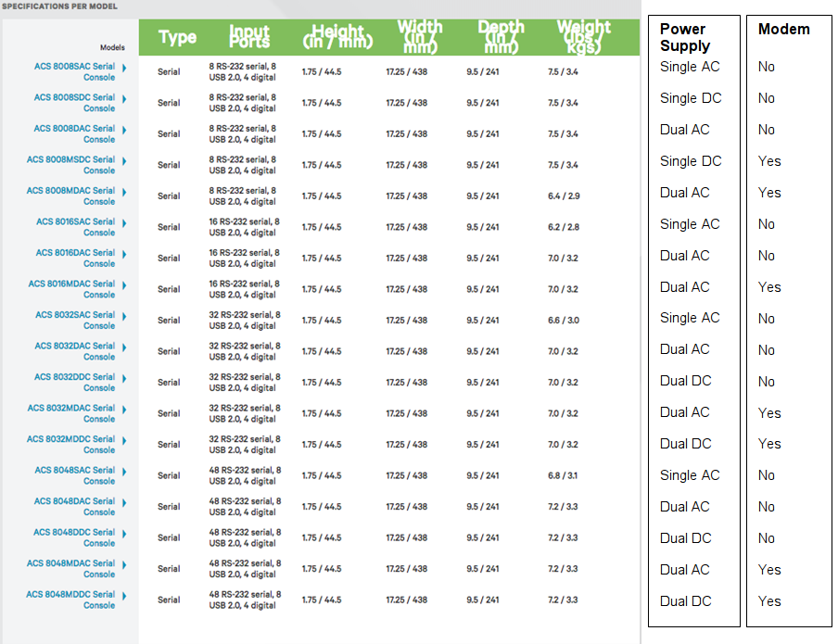
Task: Visit the ACS 8048DAC Serial Console link
Action: point(74,506)
